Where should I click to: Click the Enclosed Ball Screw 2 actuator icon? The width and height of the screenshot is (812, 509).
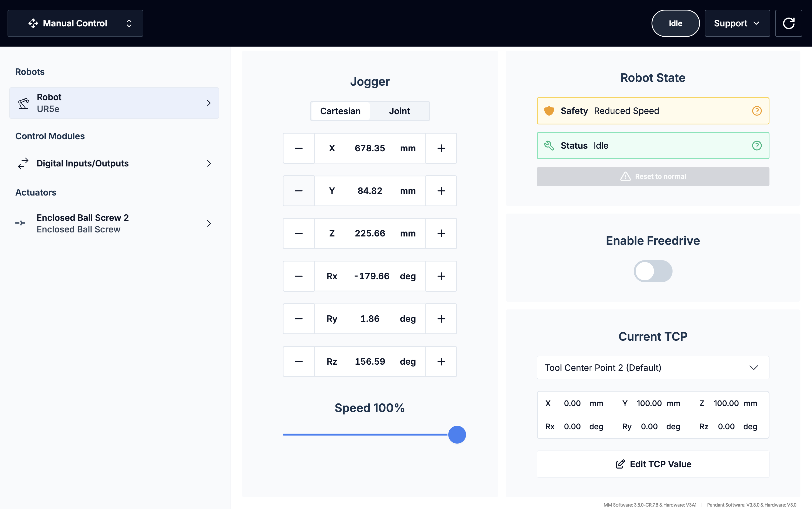[20, 223]
